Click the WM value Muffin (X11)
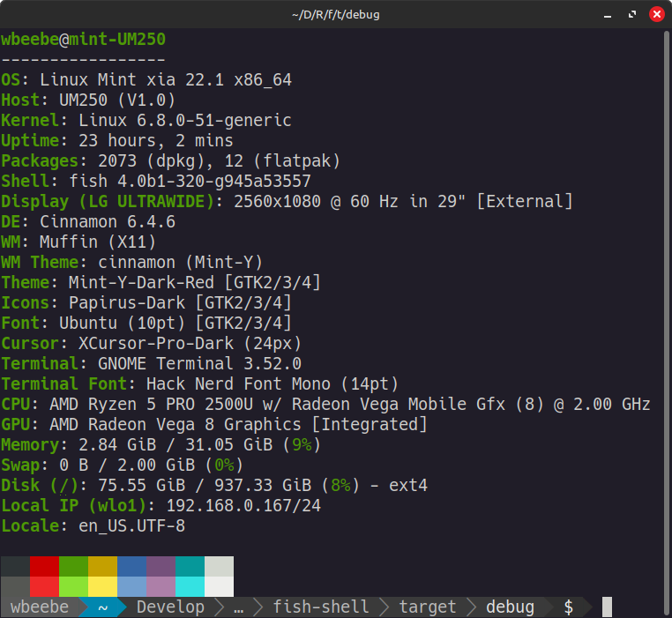The width and height of the screenshot is (672, 618). (98, 242)
